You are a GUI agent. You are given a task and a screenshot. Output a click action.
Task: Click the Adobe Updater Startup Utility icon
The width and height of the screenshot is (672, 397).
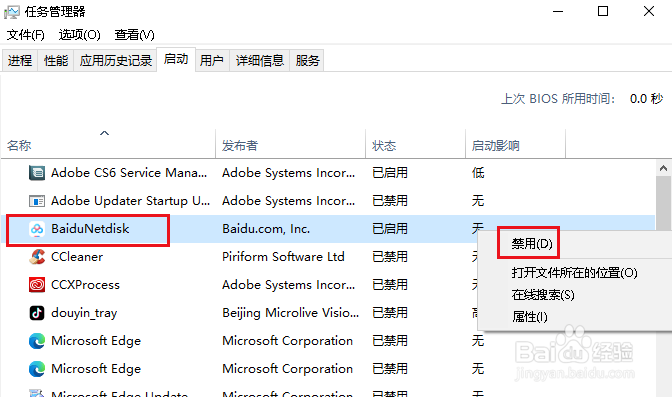[x=37, y=201]
